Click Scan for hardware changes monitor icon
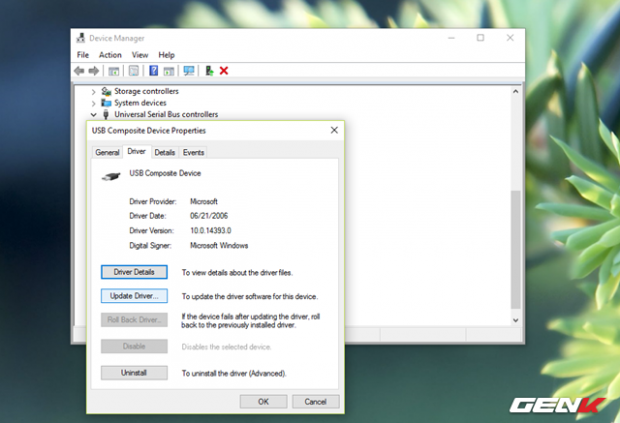The image size is (620, 423). pos(188,71)
